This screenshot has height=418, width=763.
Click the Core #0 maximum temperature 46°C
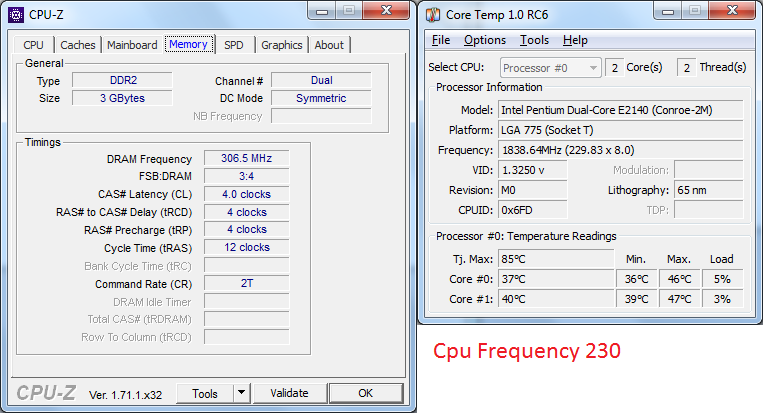[679, 279]
